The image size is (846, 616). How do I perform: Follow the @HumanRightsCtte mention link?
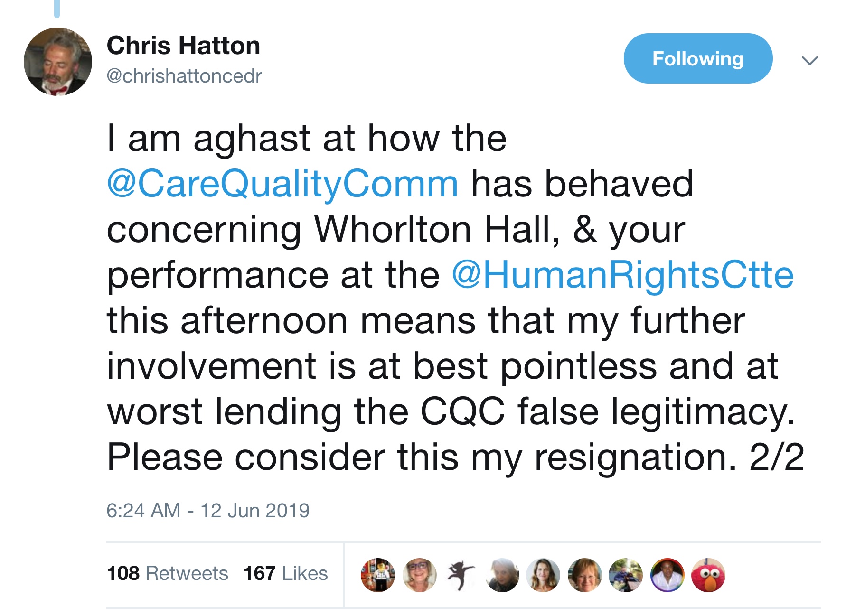[x=622, y=275]
